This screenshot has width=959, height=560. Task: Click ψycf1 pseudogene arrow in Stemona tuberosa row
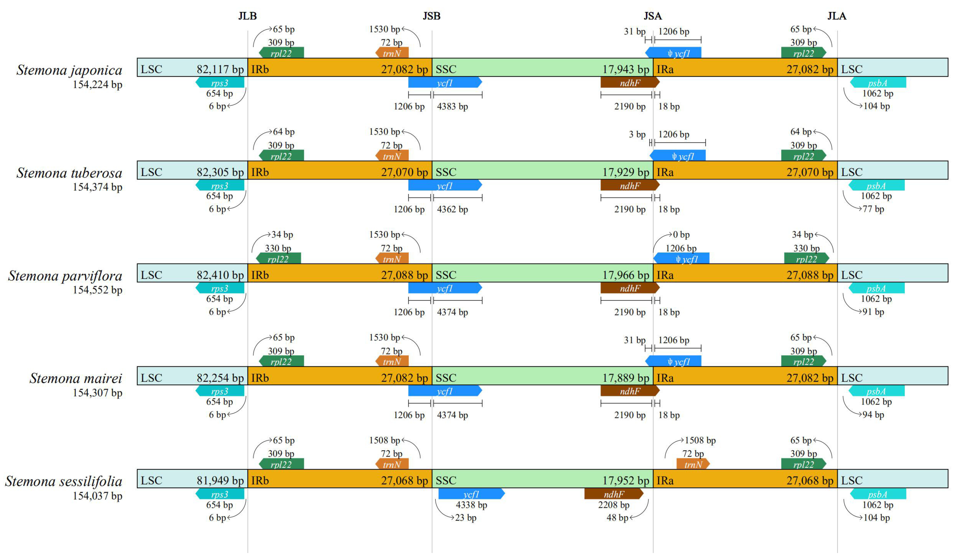coord(677,156)
